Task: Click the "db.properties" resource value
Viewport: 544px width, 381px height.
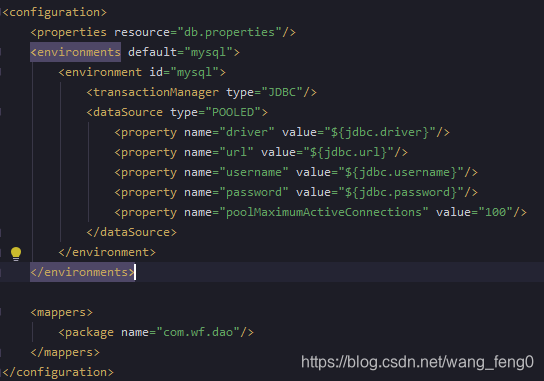Action: [x=229, y=32]
